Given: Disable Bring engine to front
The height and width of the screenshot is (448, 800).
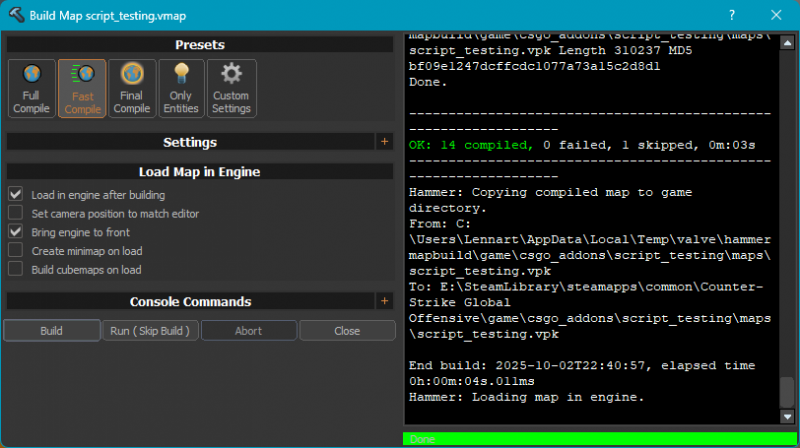Looking at the screenshot, I should [15, 232].
